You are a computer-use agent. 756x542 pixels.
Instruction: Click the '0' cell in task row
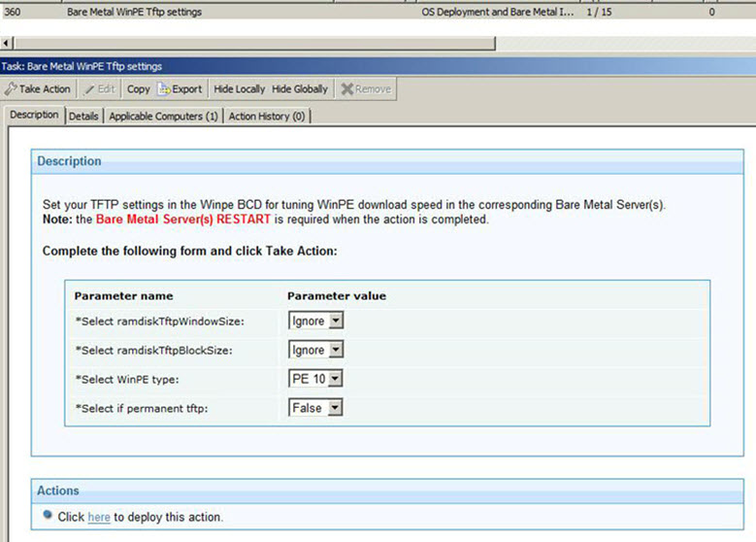pyautogui.click(x=711, y=12)
